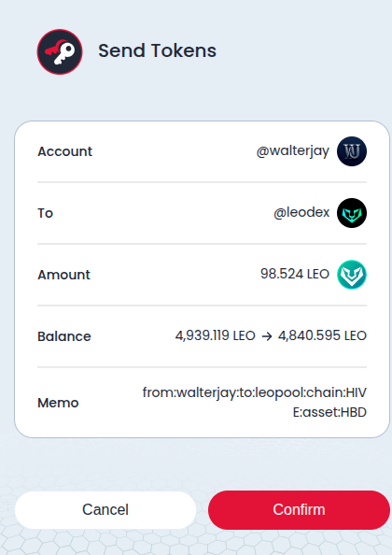Click the LEO token icon
The image size is (392, 555).
pyautogui.click(x=352, y=275)
